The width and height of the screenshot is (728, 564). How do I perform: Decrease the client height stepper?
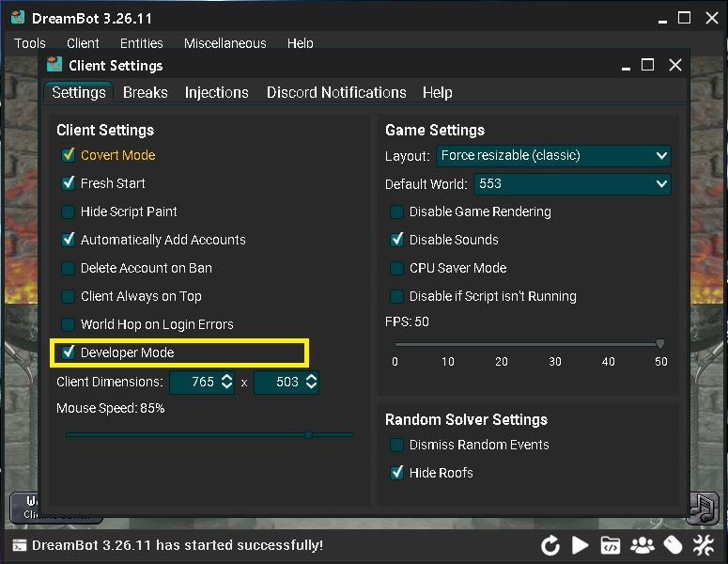click(312, 386)
